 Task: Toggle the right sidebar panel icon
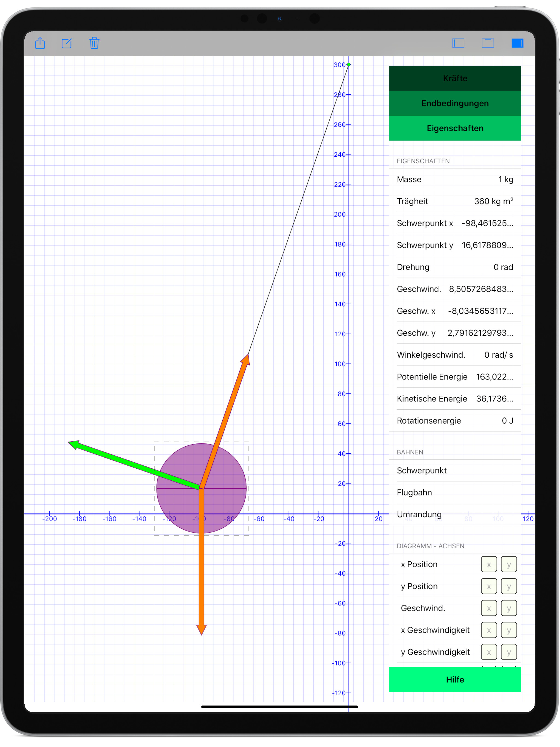(517, 43)
